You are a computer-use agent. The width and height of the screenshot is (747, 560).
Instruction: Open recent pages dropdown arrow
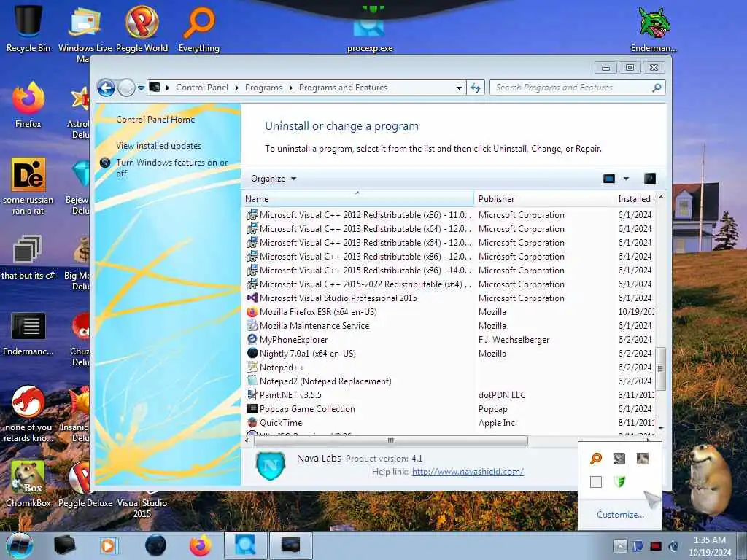pos(141,88)
